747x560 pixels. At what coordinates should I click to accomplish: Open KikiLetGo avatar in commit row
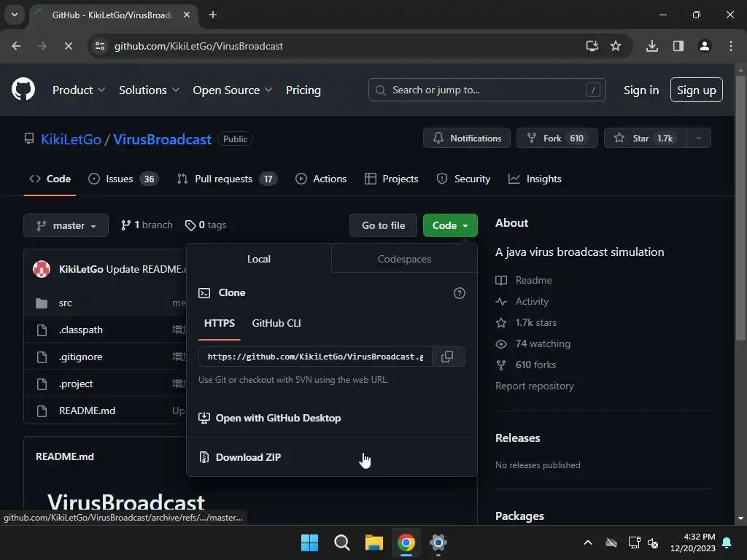(x=42, y=269)
